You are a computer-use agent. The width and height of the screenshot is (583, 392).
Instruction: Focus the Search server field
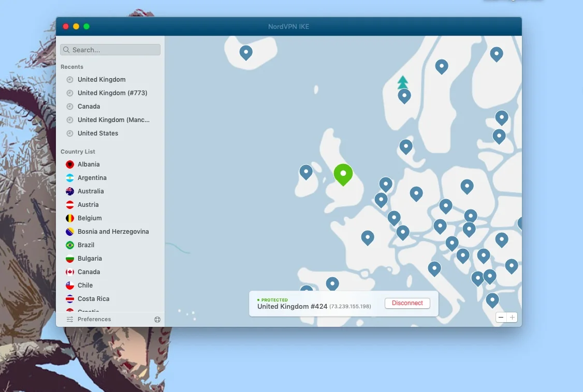pos(110,50)
